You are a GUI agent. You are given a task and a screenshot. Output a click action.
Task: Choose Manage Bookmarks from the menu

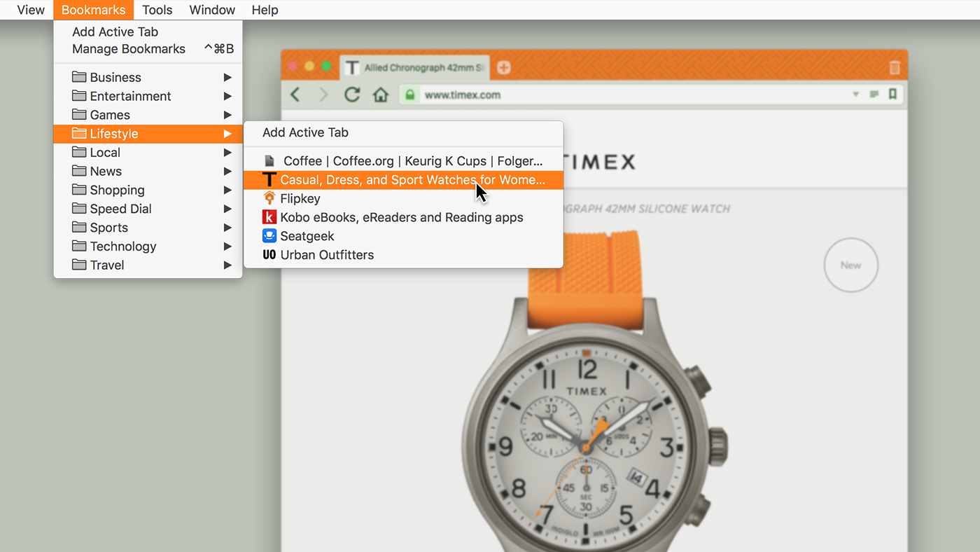(x=148, y=49)
